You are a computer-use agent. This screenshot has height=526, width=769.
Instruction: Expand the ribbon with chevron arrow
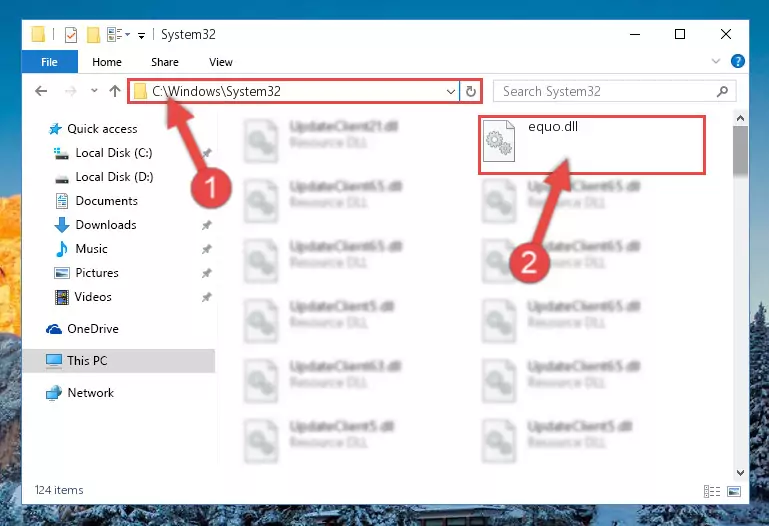[716, 61]
